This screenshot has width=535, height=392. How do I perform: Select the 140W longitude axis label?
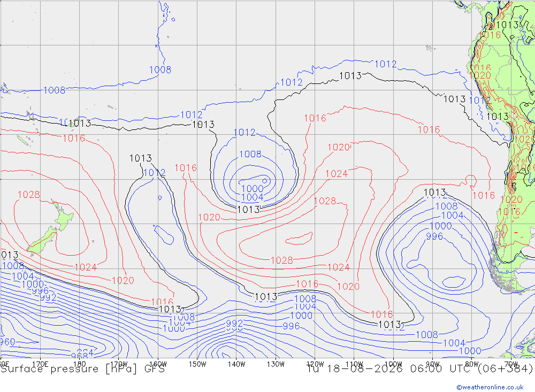(x=236, y=364)
